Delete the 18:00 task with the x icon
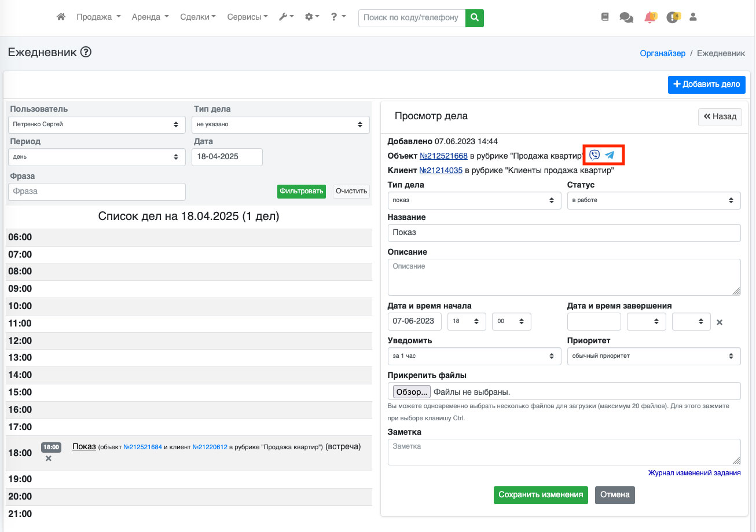 [x=49, y=458]
